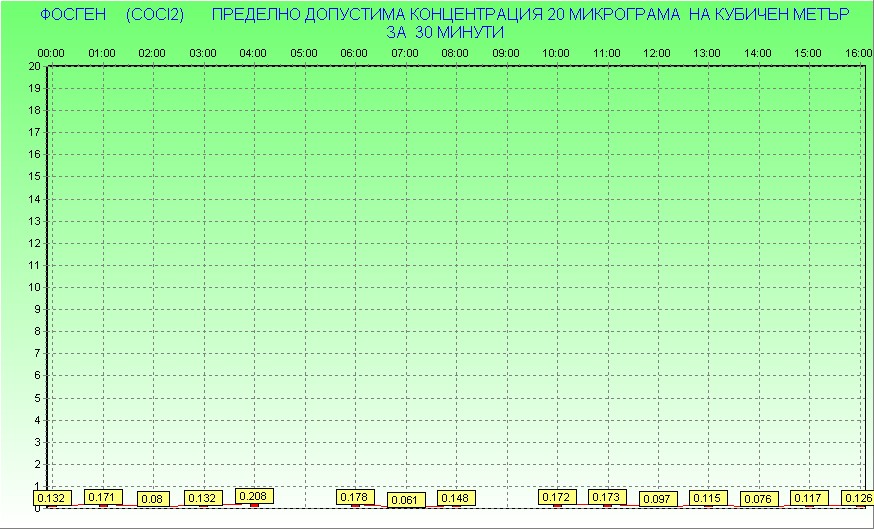874x529 pixels.
Task: Select the 0.171 value label
Action: (x=103, y=496)
